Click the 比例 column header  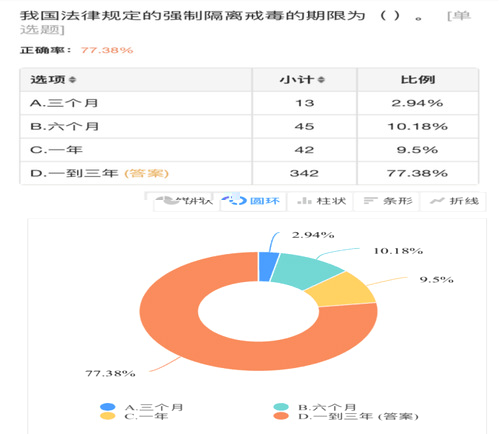point(418,80)
